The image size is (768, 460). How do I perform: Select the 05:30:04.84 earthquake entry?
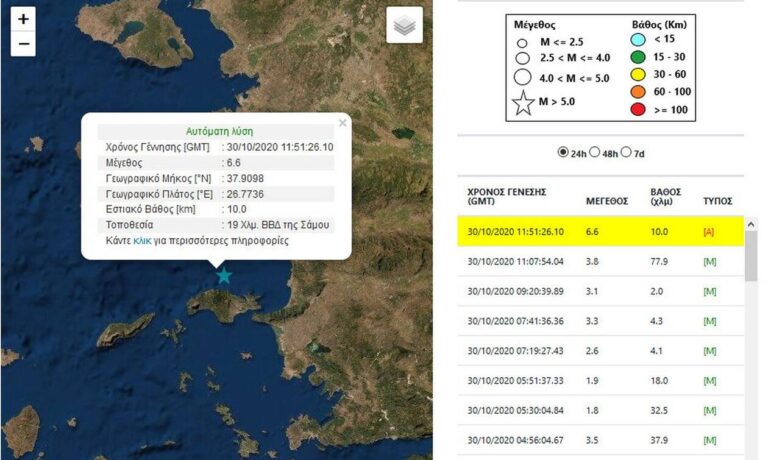pyautogui.click(x=600, y=411)
